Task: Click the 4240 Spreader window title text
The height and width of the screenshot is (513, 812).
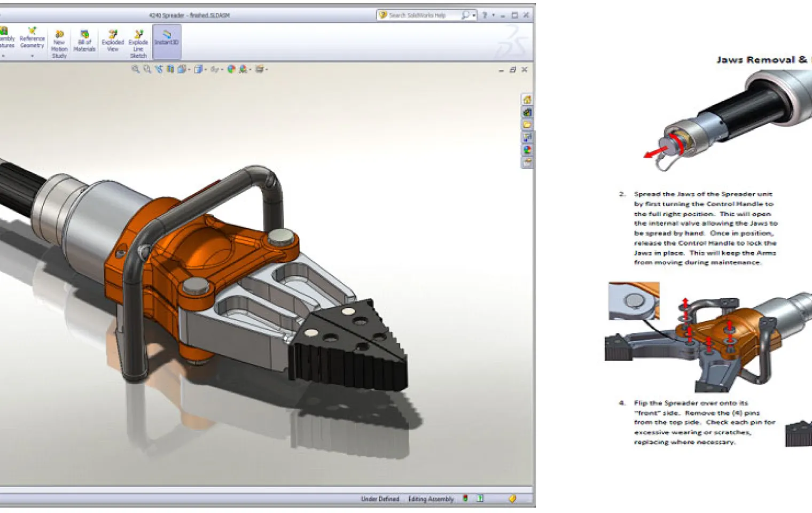Action: click(x=189, y=15)
